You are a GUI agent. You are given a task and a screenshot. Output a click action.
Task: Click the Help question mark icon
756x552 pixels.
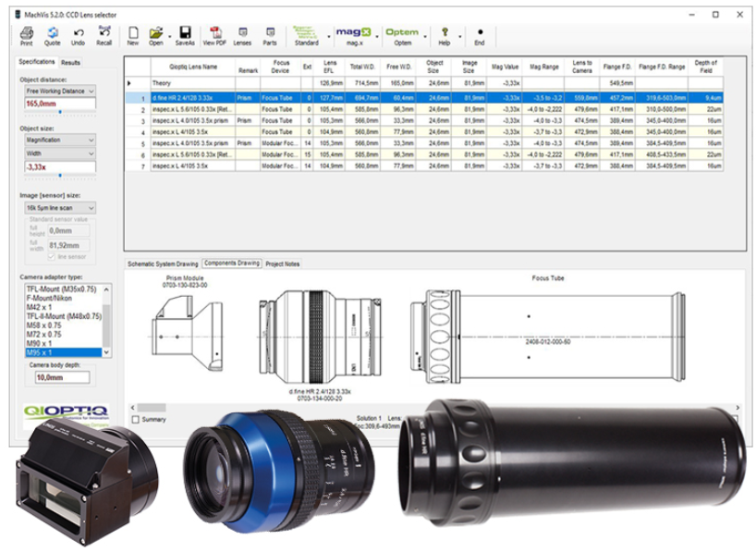click(x=445, y=36)
